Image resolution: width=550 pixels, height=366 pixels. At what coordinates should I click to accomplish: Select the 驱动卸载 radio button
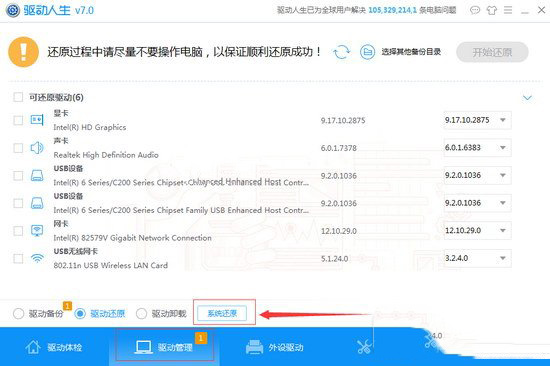tap(141, 313)
